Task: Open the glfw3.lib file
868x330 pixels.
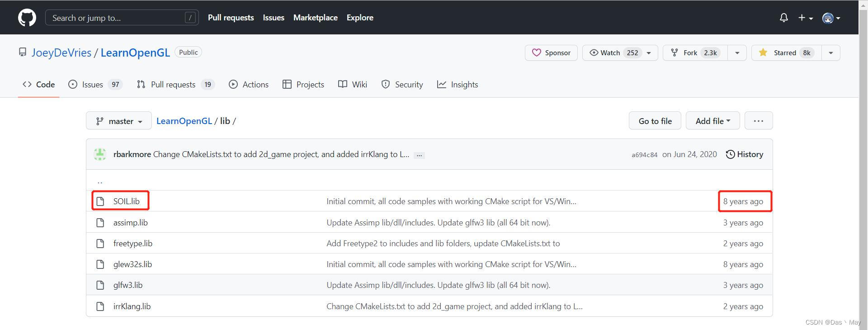Action: coord(128,285)
